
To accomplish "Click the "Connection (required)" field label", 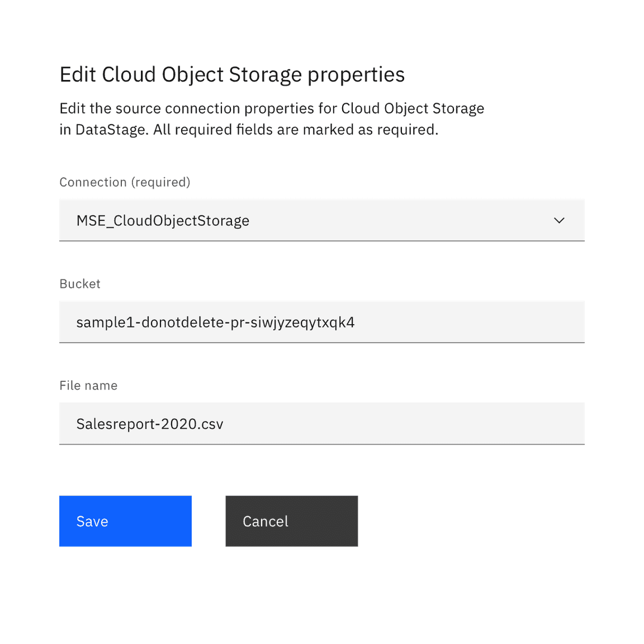I will 125,182.
